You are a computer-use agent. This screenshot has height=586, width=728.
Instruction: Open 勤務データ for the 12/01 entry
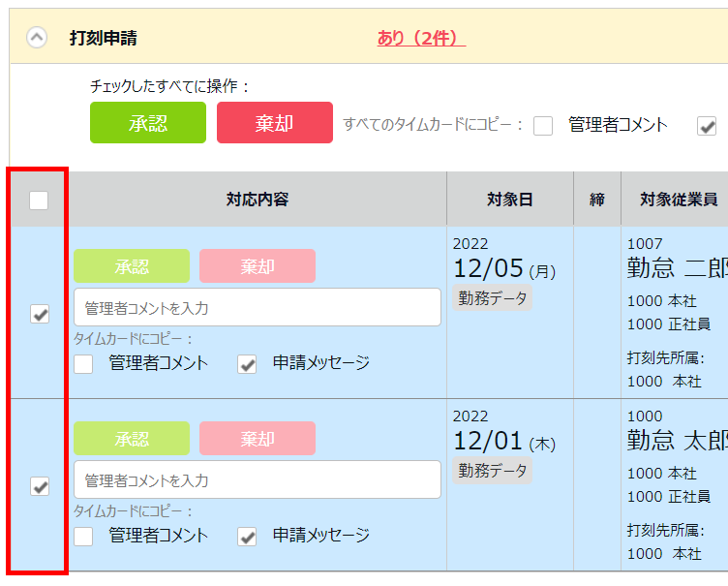pyautogui.click(x=493, y=471)
